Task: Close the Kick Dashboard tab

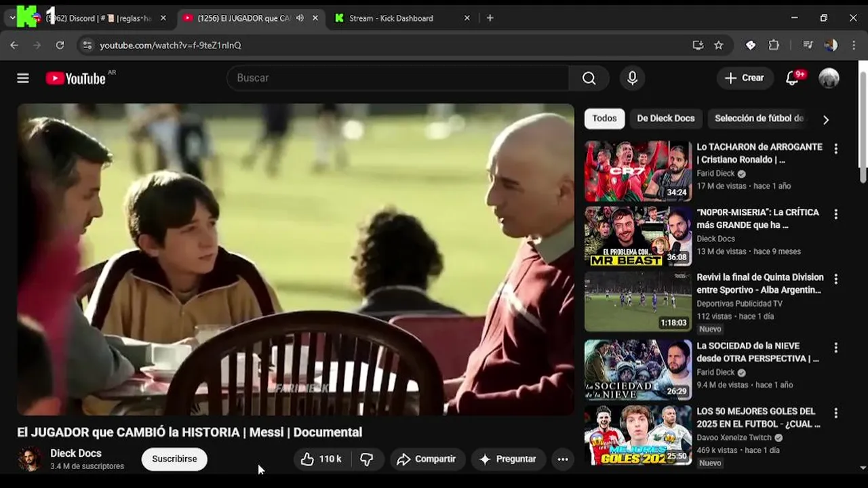Action: (x=467, y=18)
